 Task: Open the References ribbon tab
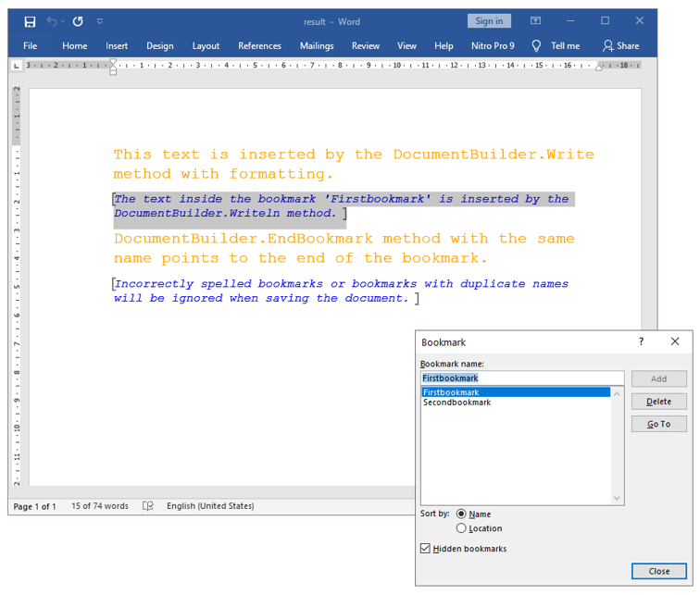click(x=259, y=45)
